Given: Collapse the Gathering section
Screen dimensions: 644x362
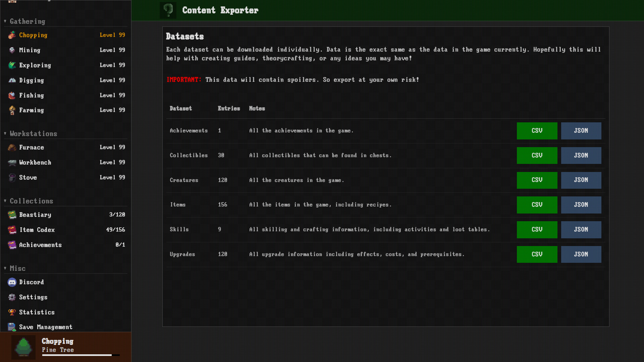Looking at the screenshot, I should point(5,21).
